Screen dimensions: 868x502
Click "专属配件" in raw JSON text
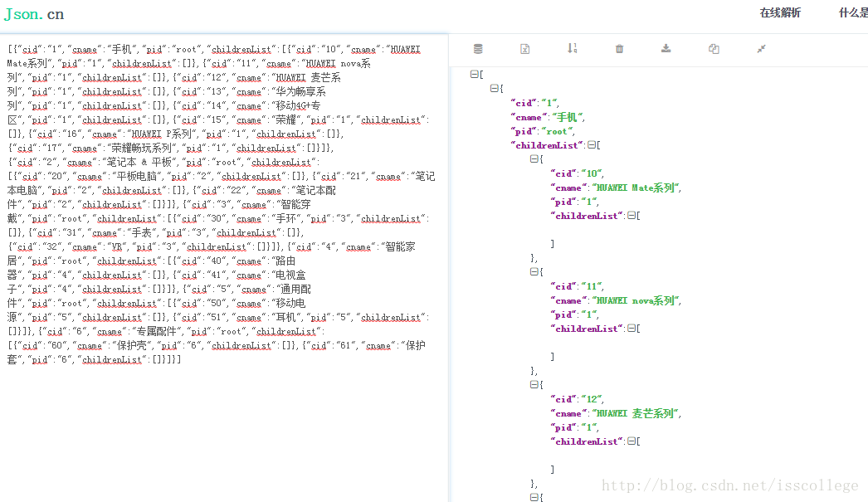156,331
